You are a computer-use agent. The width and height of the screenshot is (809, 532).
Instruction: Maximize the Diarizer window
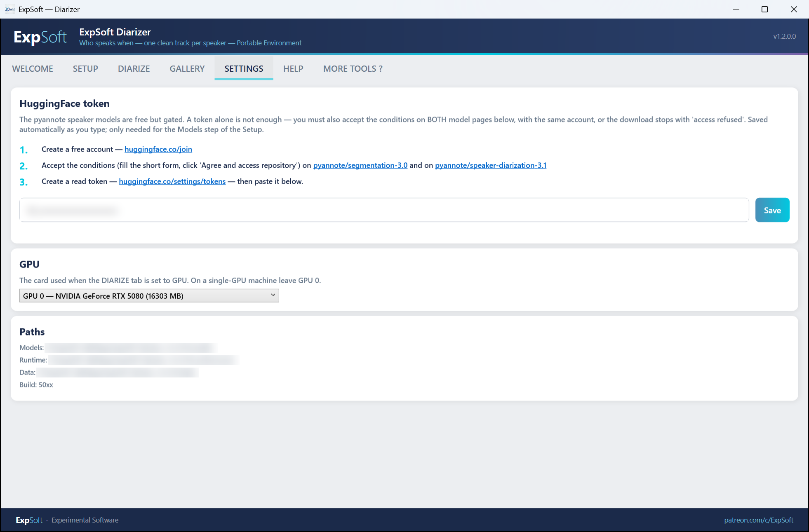[764, 9]
